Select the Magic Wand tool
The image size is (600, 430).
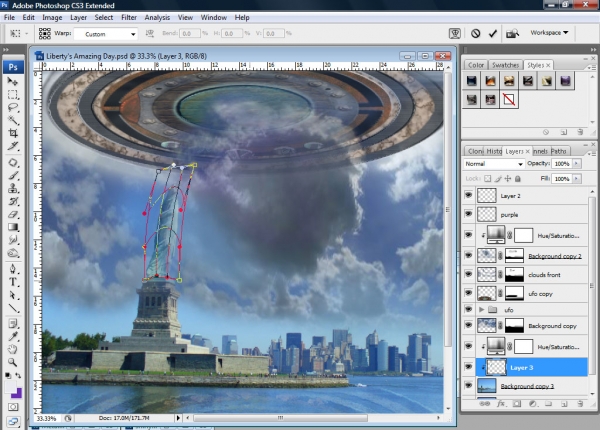coord(13,120)
